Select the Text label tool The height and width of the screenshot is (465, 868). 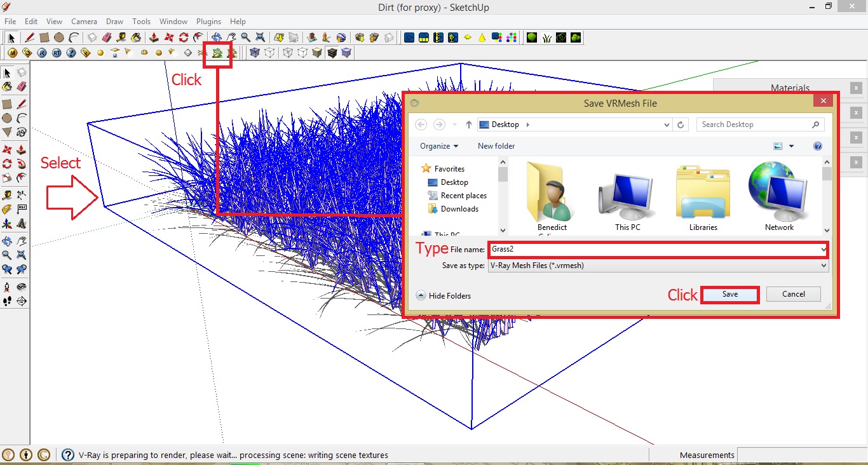22,208
